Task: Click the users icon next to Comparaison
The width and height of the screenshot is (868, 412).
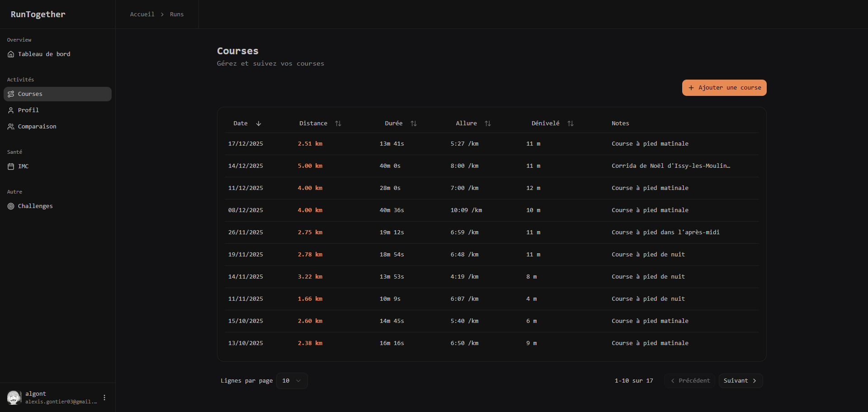Action: [11, 127]
